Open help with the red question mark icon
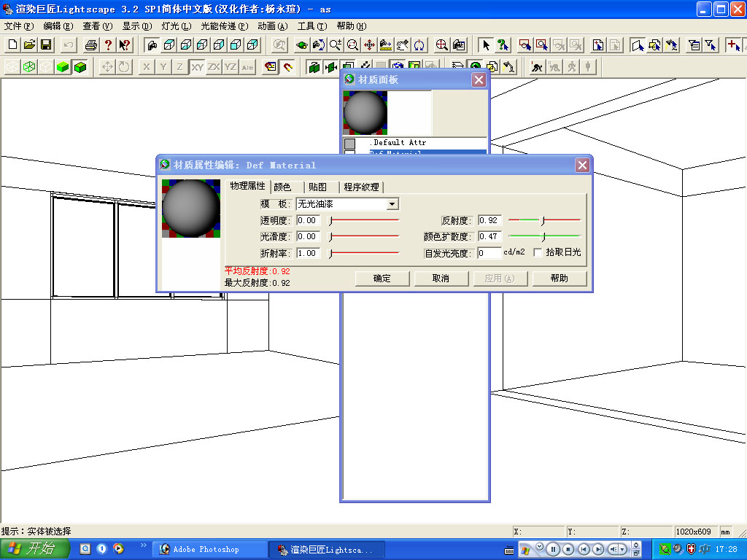Viewport: 747px width, 560px height. coord(108,45)
